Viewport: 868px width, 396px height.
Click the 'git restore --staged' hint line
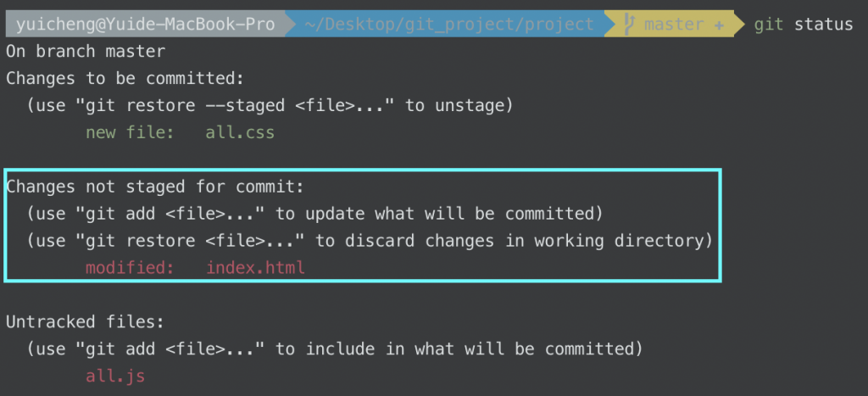[x=270, y=105]
